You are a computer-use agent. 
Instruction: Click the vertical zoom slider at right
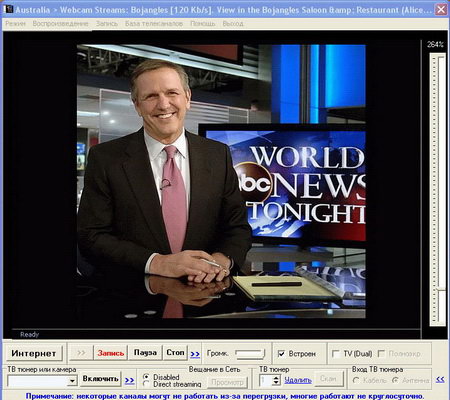click(438, 189)
